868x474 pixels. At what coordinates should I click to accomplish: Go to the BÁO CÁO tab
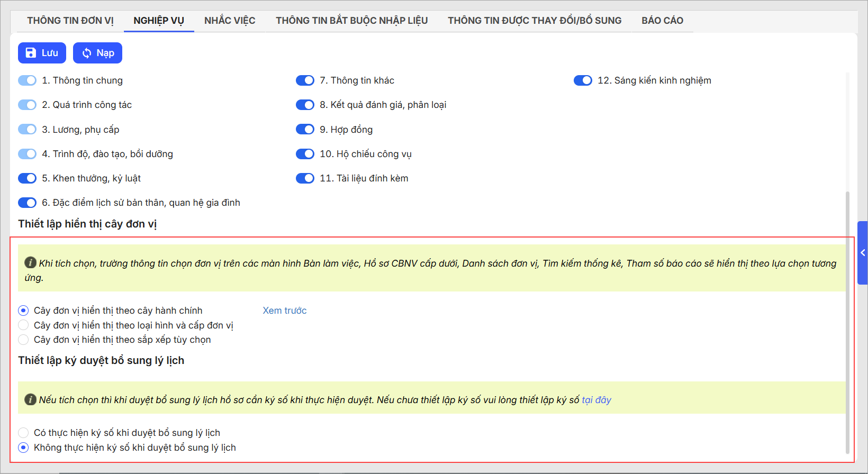tap(662, 21)
